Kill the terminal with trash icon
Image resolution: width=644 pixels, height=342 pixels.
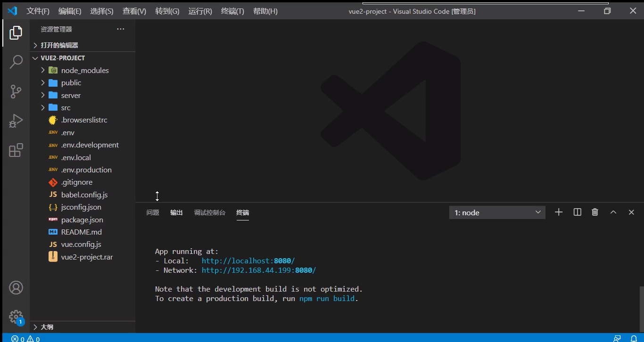click(x=595, y=212)
